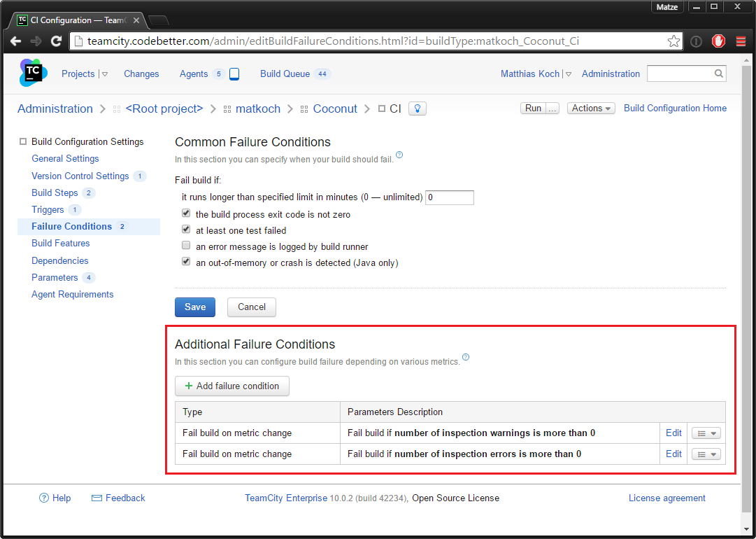Go to matkoch project breadcrumb
Screen dimensions: 756x539
coord(258,108)
